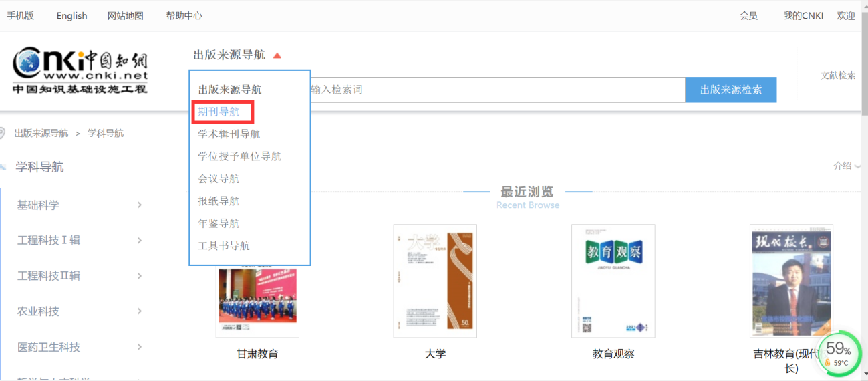The width and height of the screenshot is (868, 381).
Task: Open the 大学 journal cover thumbnail
Action: (435, 281)
